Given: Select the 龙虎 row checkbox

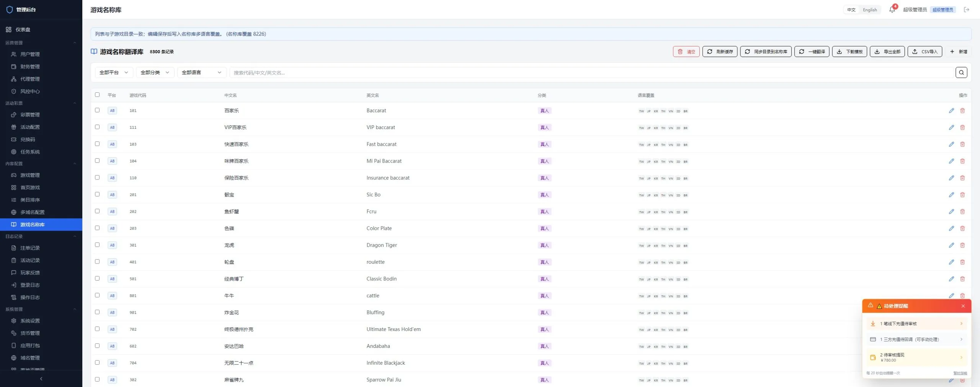Looking at the screenshot, I should tap(97, 244).
